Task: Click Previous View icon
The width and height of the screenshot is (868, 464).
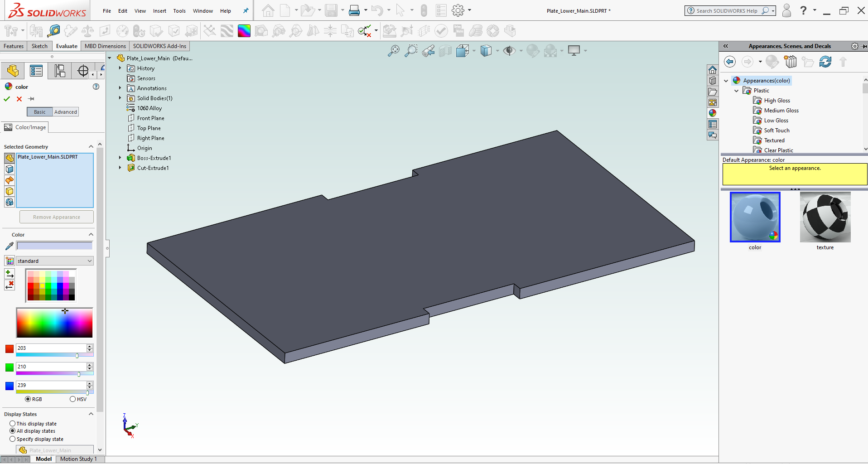Action: [428, 51]
